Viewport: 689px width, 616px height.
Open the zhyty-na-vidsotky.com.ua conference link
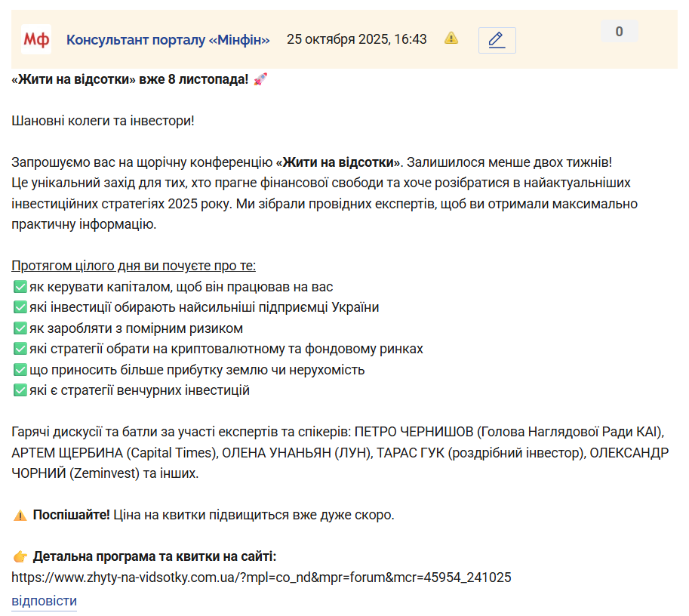coord(261,577)
